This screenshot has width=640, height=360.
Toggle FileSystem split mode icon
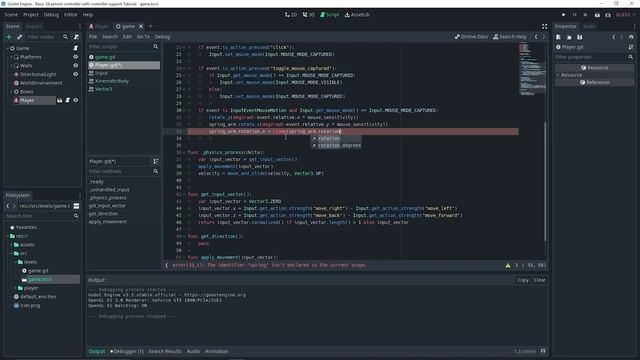point(76,206)
